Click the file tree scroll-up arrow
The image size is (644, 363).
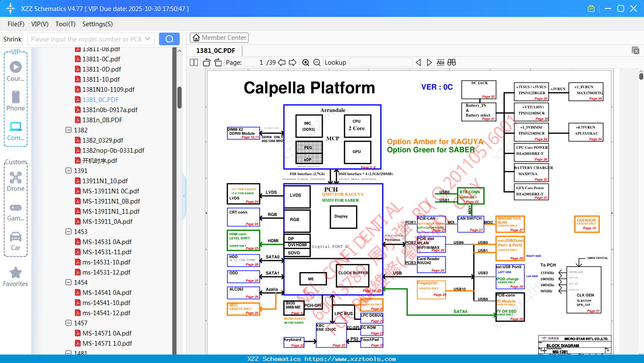click(179, 51)
